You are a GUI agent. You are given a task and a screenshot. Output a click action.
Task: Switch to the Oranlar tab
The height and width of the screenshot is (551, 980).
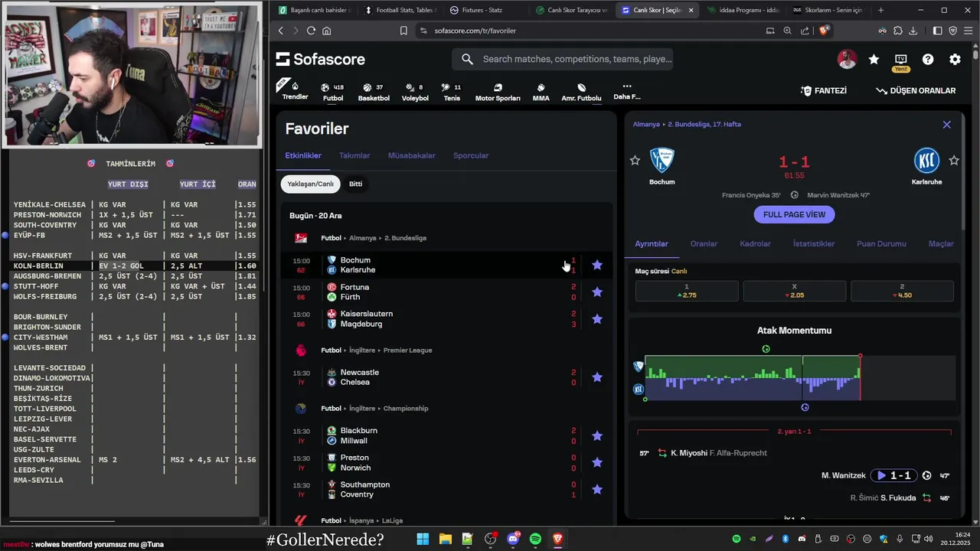click(x=704, y=243)
